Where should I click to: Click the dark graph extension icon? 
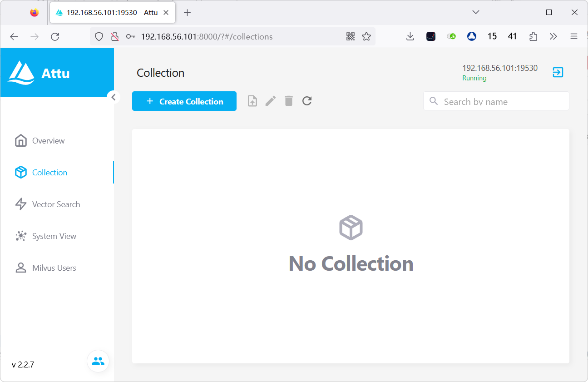coord(431,37)
